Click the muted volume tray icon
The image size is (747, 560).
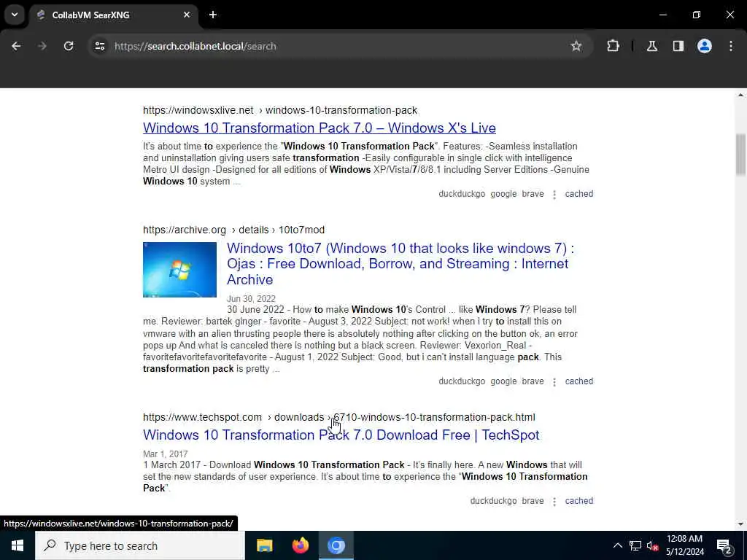coord(652,545)
